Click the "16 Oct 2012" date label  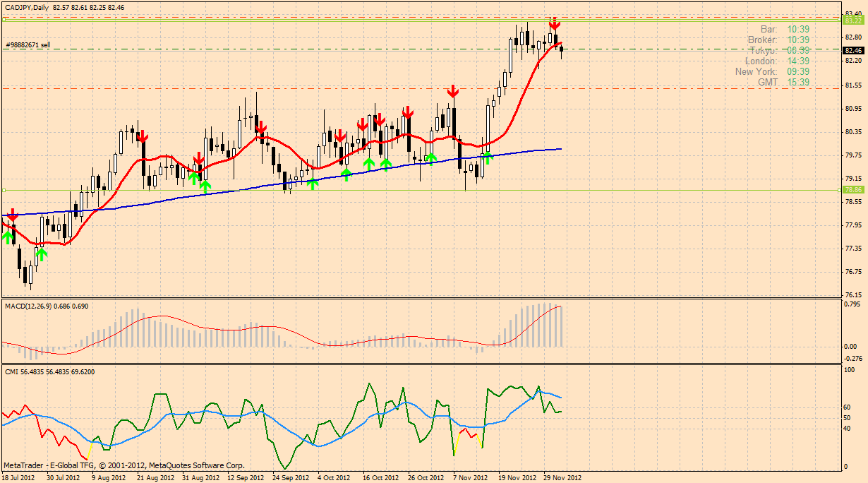point(381,478)
